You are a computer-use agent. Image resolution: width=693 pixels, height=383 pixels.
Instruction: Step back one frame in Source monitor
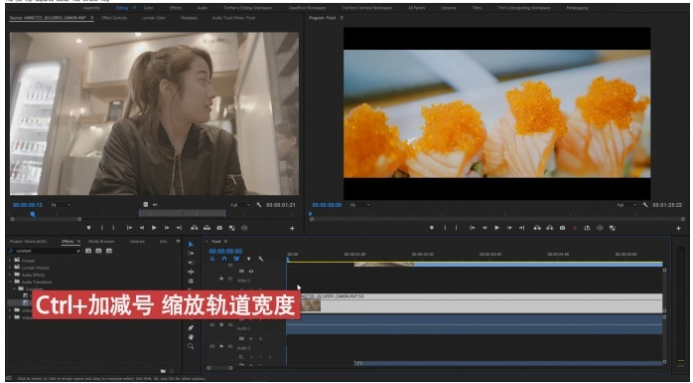click(x=142, y=228)
